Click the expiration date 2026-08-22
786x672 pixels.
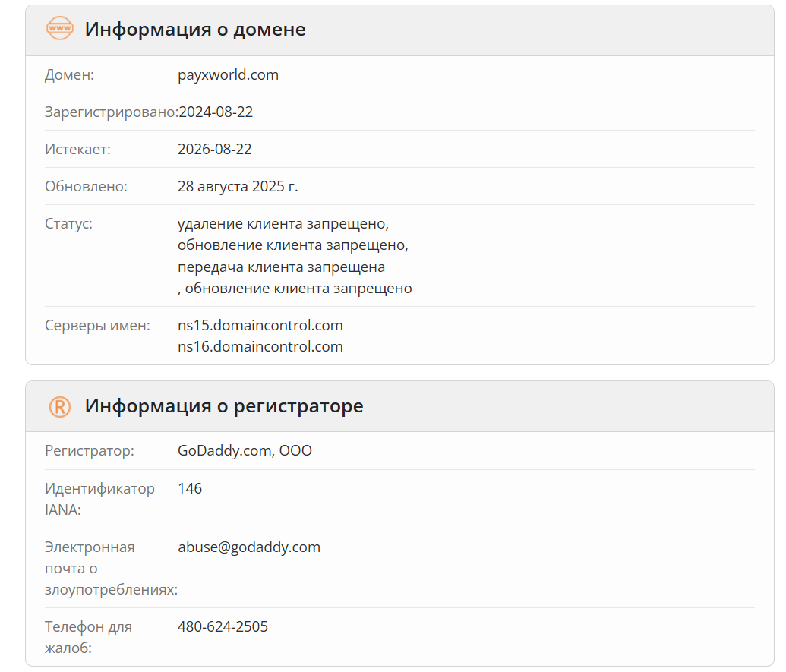tap(214, 150)
